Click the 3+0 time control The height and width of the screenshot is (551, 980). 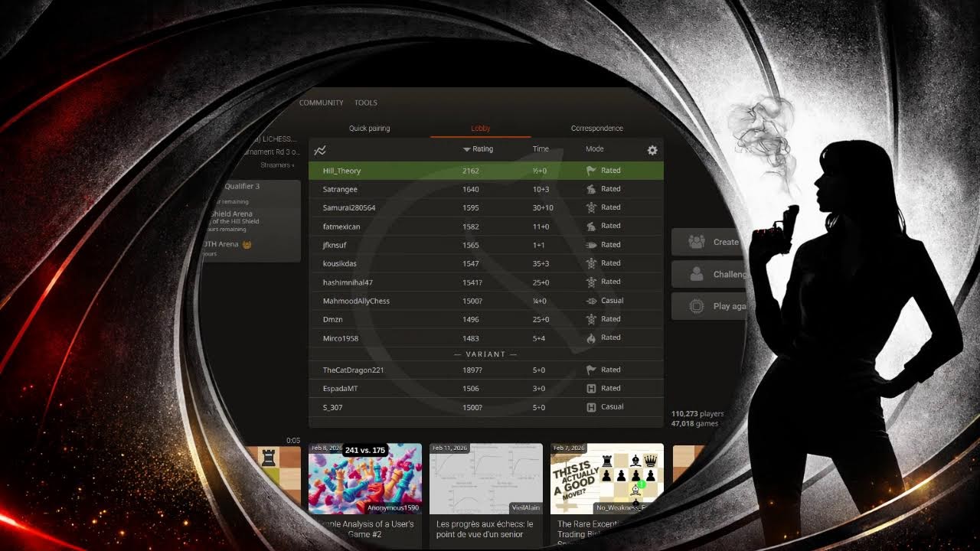point(539,388)
